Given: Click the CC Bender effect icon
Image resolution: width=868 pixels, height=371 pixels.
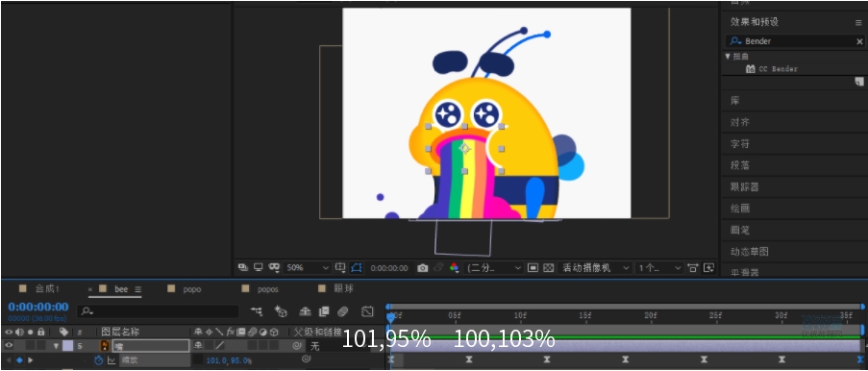Looking at the screenshot, I should [750, 69].
